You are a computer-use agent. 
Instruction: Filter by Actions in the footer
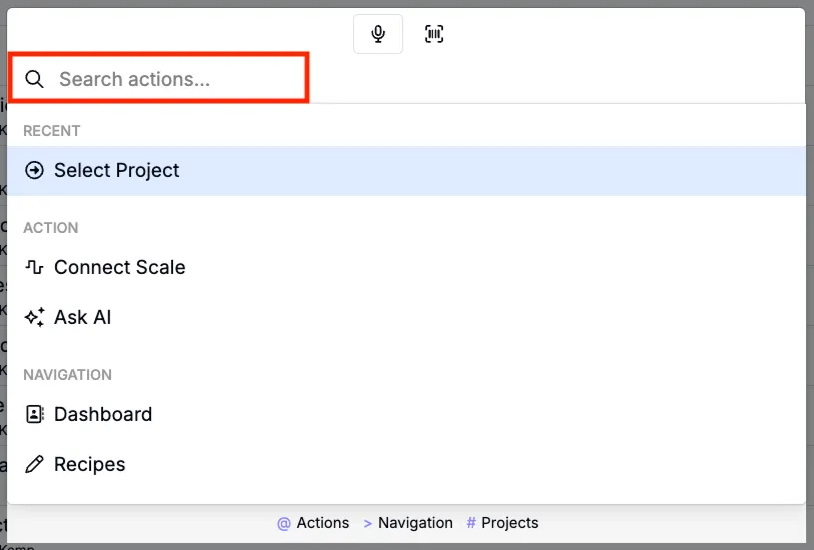[323, 523]
